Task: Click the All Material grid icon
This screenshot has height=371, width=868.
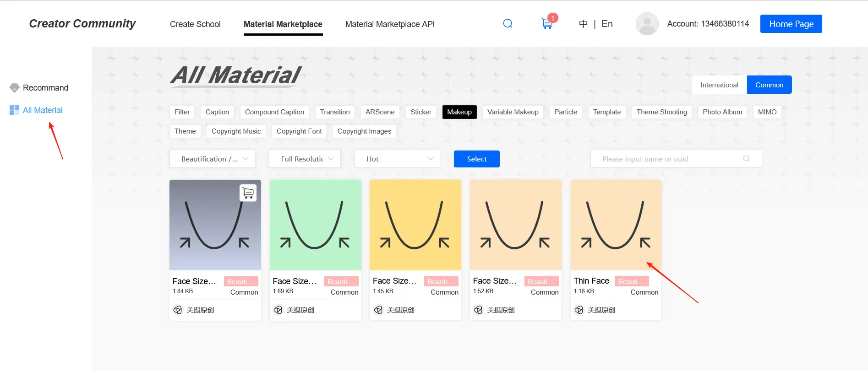Action: [x=14, y=110]
